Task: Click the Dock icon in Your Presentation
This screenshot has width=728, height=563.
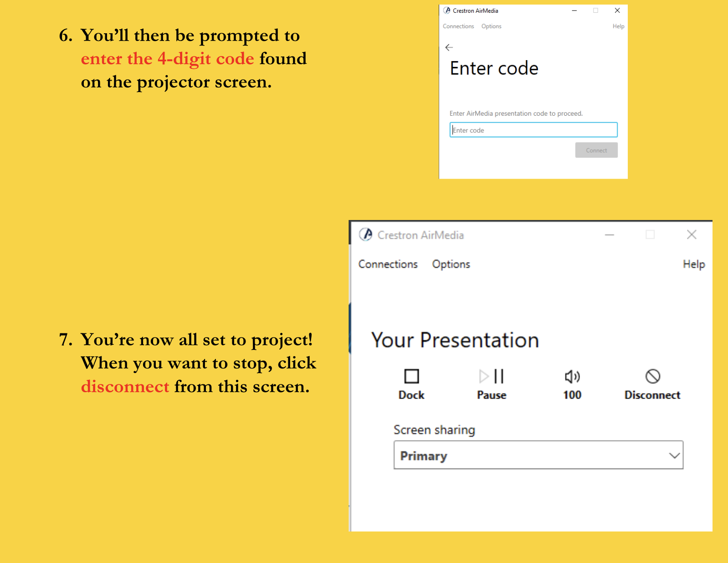Action: click(411, 376)
